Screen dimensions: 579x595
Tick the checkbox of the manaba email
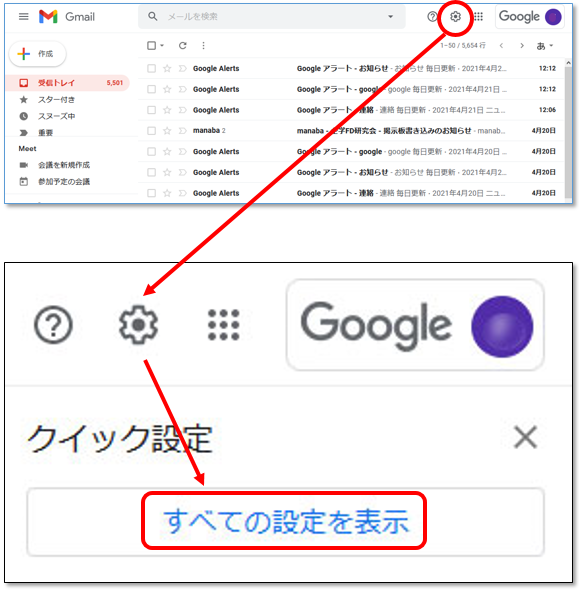[x=151, y=131]
